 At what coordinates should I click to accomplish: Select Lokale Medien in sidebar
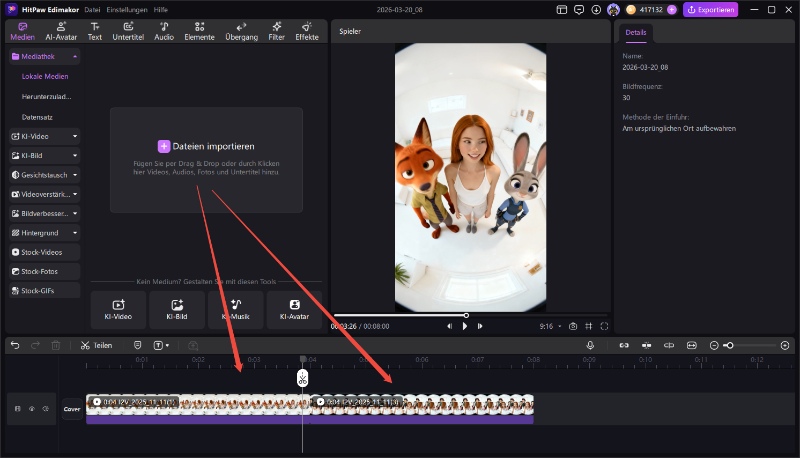coord(45,77)
